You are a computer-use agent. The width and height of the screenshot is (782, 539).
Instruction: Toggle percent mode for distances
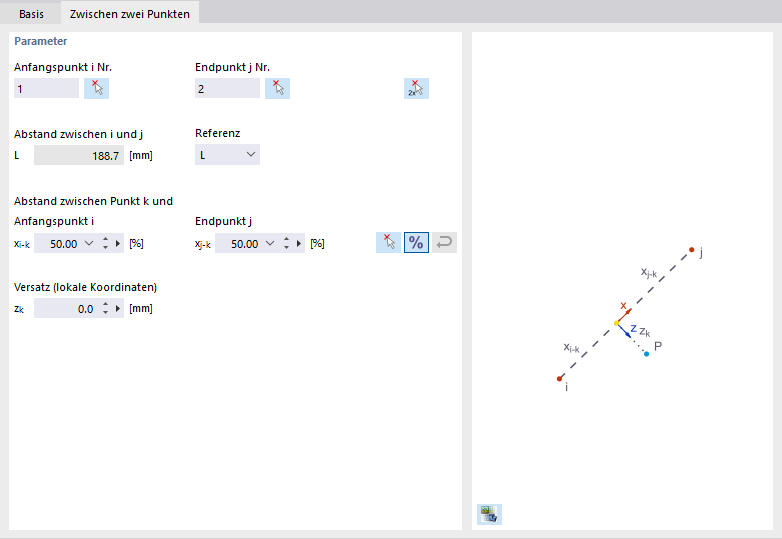pyautogui.click(x=416, y=243)
